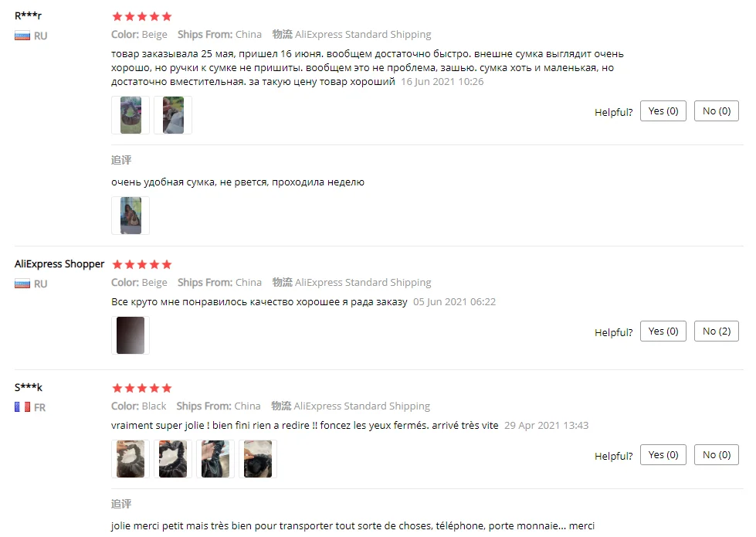The height and width of the screenshot is (537, 756).
Task: Click No (0) on S***k's review
Action: point(717,454)
